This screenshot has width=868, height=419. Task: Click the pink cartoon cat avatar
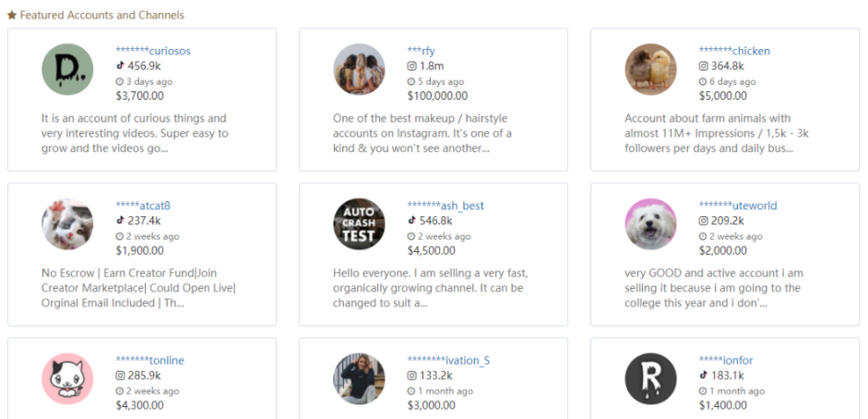(67, 378)
